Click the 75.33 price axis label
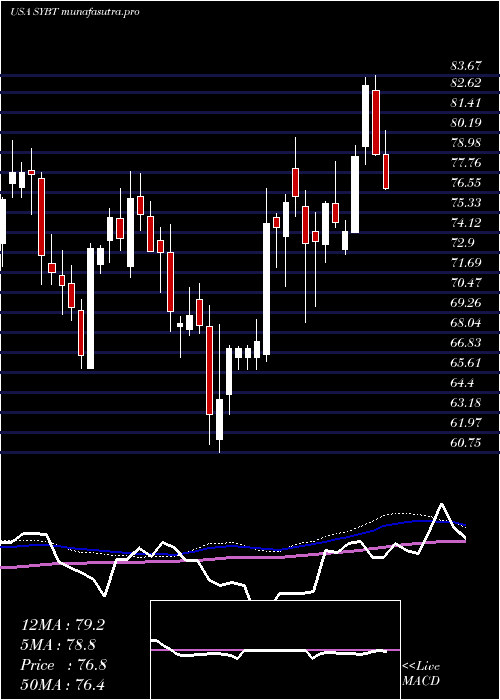 click(x=466, y=203)
